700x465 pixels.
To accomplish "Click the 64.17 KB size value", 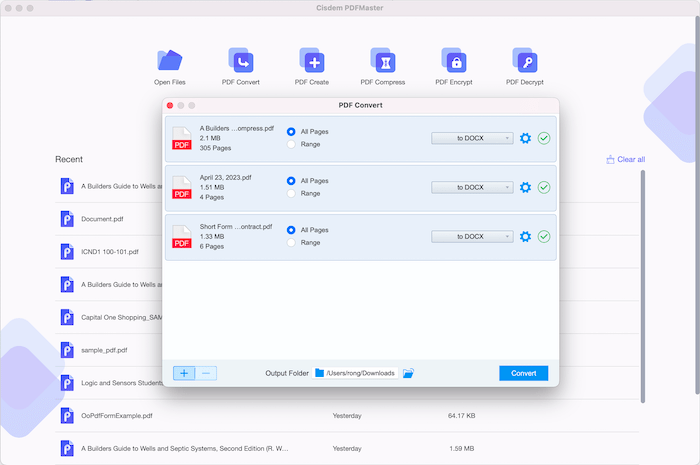I will tap(462, 416).
